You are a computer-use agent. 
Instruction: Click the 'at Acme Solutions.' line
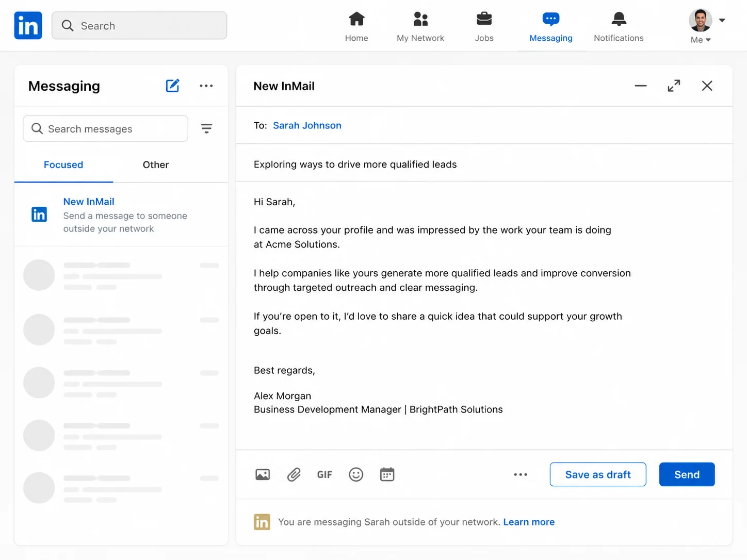(297, 244)
